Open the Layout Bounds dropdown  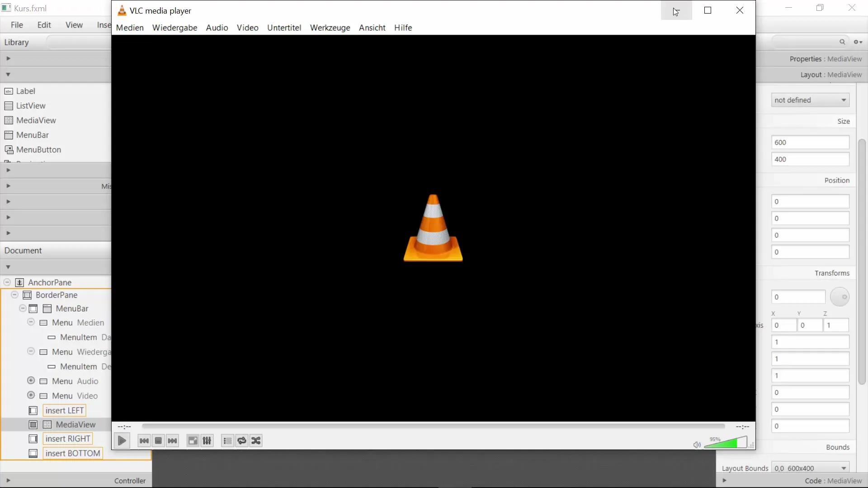(x=810, y=468)
